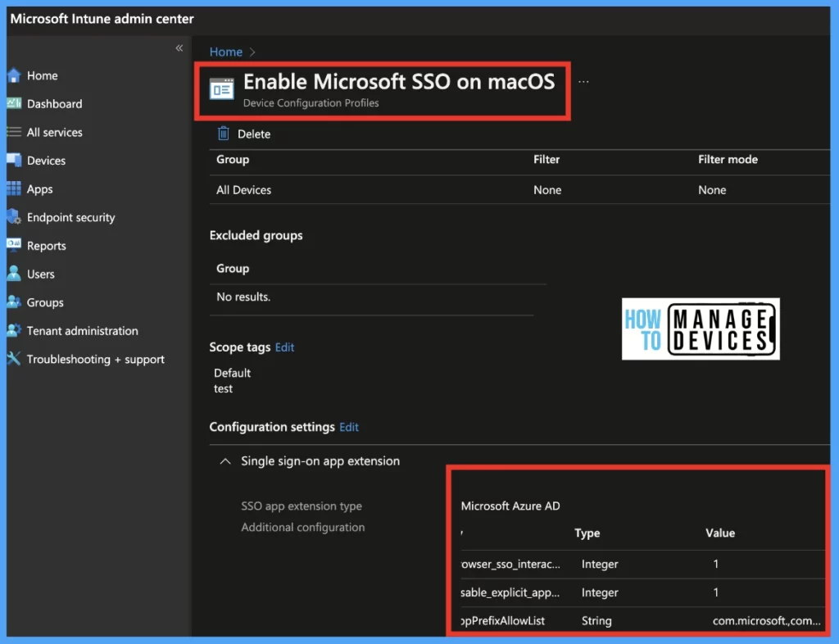Edit the Scope tags
This screenshot has height=644, width=839.
[284, 347]
